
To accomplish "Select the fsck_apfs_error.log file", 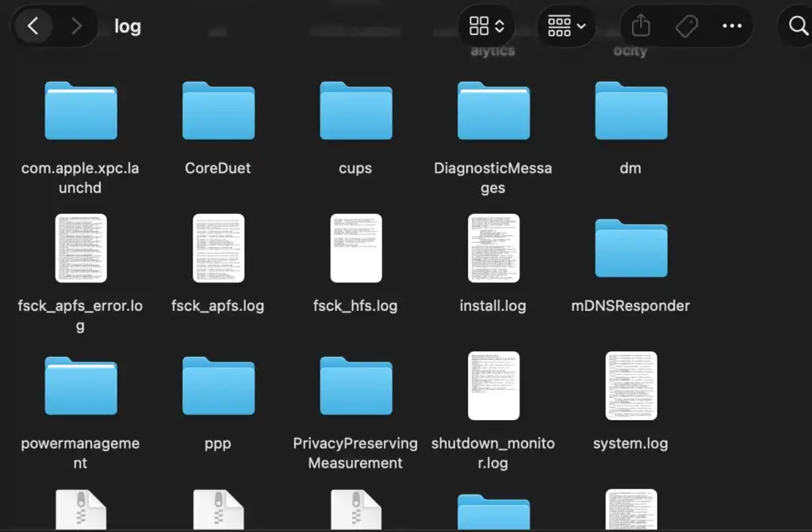I will coord(81,248).
